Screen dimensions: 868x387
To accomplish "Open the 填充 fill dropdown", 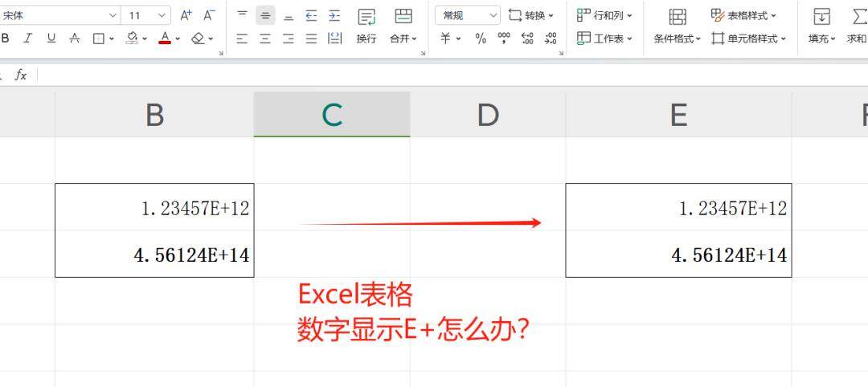I will click(822, 39).
